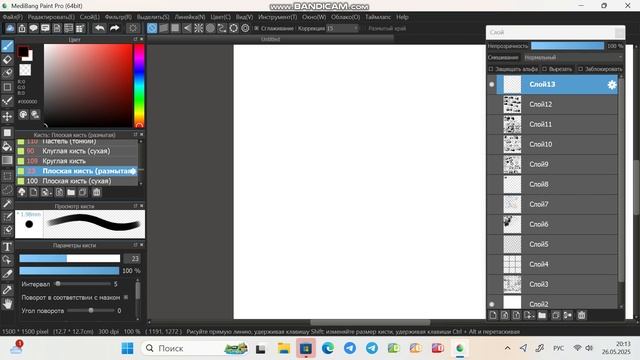The width and height of the screenshot is (640, 360).
Task: Open MediBang cloud home icon in toolbar
Action: pos(10,28)
